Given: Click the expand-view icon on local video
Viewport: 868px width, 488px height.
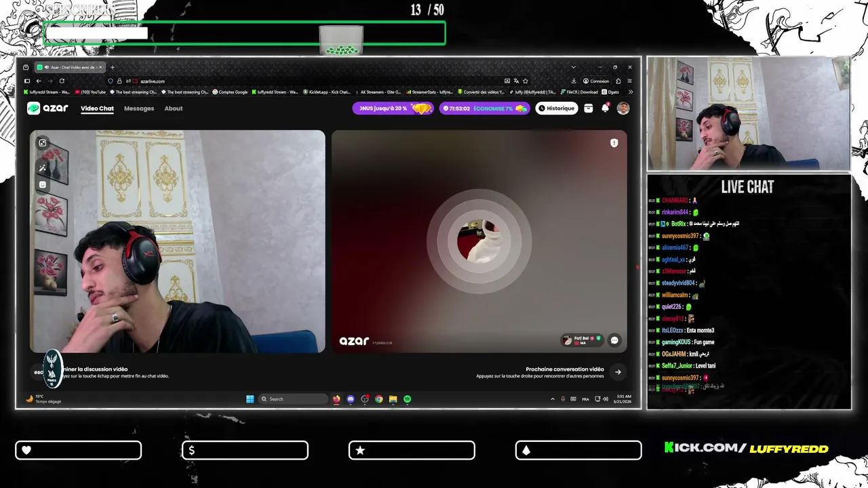Looking at the screenshot, I should pyautogui.click(x=43, y=143).
